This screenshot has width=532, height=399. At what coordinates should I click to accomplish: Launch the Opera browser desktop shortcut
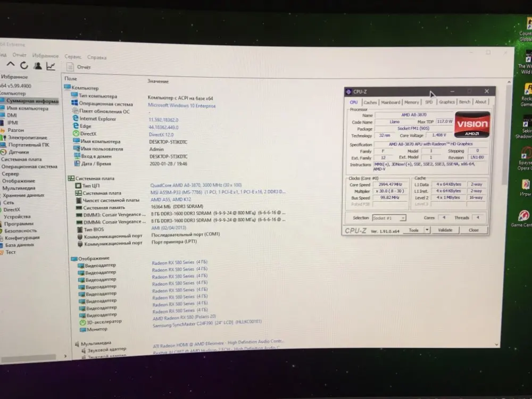pos(525,159)
